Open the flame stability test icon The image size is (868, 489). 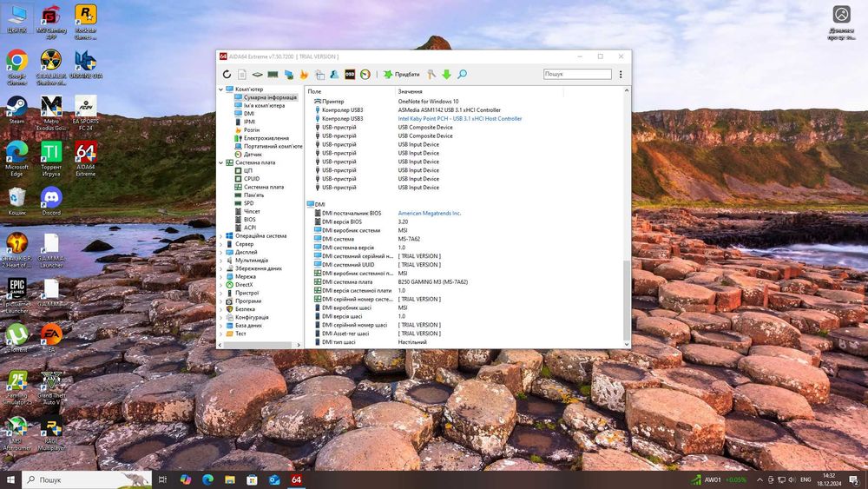304,75
